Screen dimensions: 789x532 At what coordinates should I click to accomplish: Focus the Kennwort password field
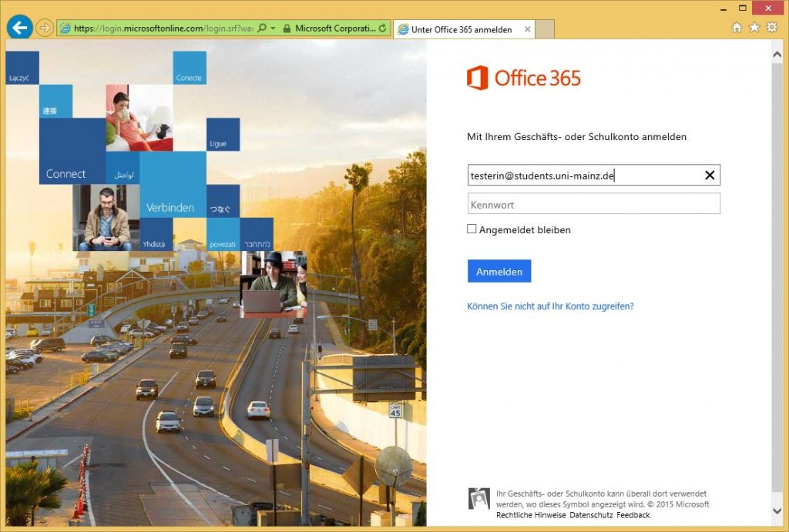(594, 204)
